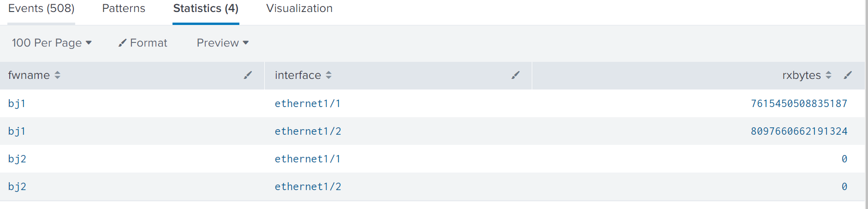Click bj1 in the first row
868x209 pixels.
pos(17,103)
